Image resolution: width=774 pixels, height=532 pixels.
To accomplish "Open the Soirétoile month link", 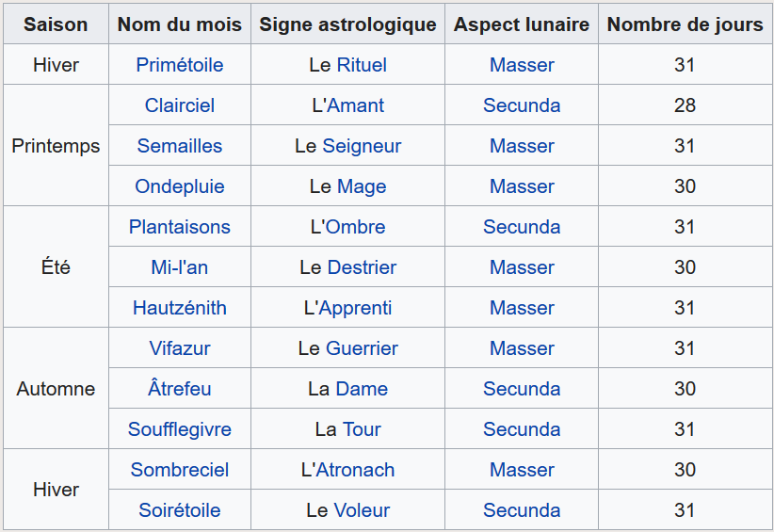I will tap(180, 510).
